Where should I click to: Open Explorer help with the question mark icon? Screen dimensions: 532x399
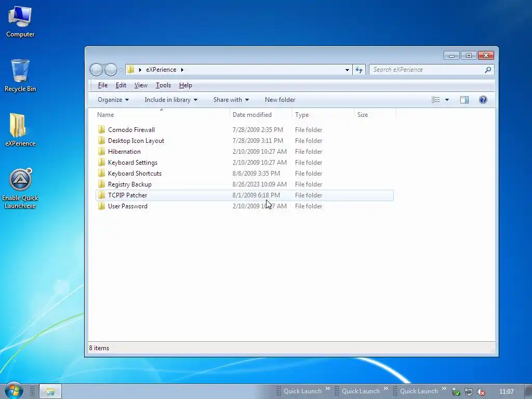483,100
